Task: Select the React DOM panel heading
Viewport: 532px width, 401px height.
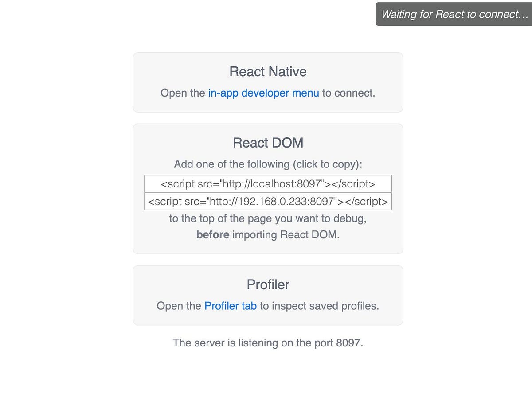Action: point(268,143)
